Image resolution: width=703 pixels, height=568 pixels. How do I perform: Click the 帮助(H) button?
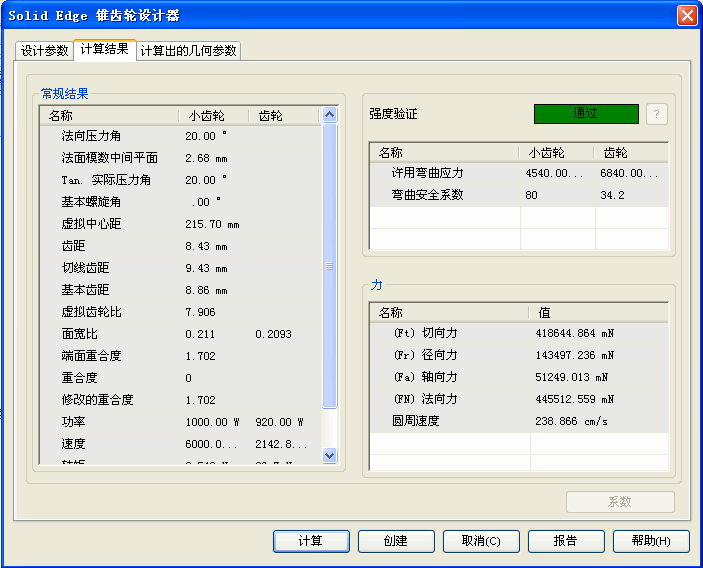click(x=651, y=541)
